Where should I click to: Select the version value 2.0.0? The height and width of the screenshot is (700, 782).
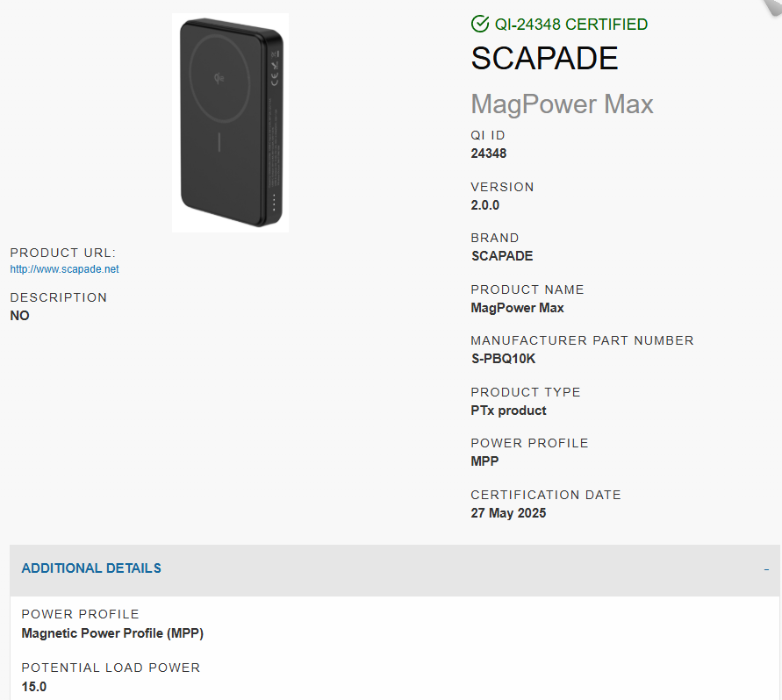pos(484,205)
